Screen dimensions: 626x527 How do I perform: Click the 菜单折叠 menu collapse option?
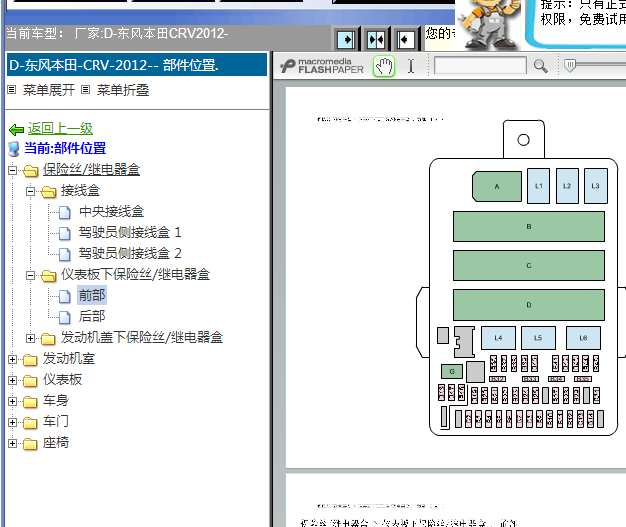(x=123, y=90)
